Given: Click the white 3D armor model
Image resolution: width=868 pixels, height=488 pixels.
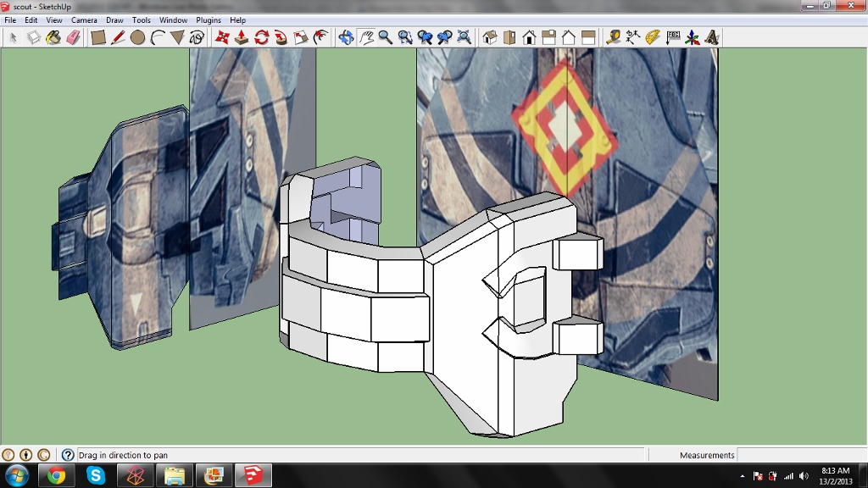Looking at the screenshot, I should click(440, 296).
